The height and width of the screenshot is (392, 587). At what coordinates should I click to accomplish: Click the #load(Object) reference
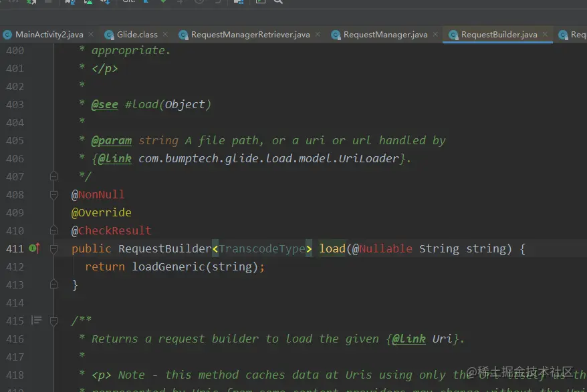[x=168, y=104]
